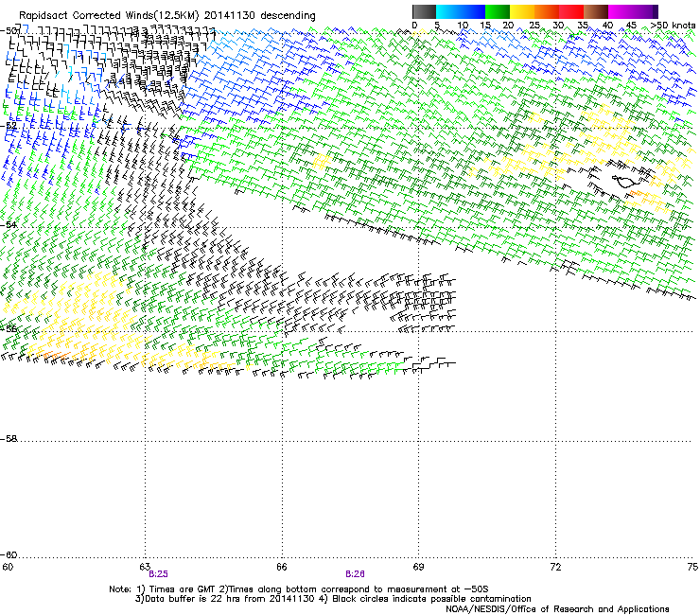
Task: Click the gray 0-5 knots legend swatch
Action: (x=424, y=11)
